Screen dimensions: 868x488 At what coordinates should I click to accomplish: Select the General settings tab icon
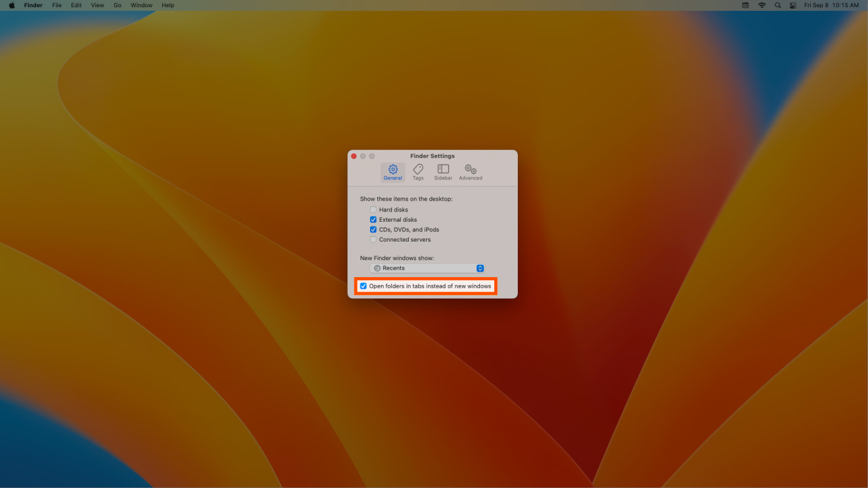point(392,170)
